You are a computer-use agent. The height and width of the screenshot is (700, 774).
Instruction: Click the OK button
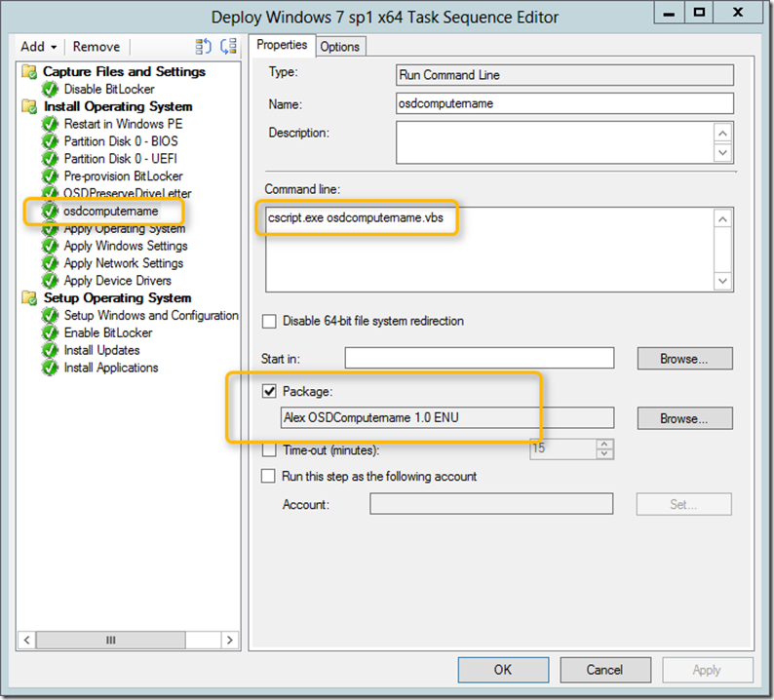click(x=503, y=670)
